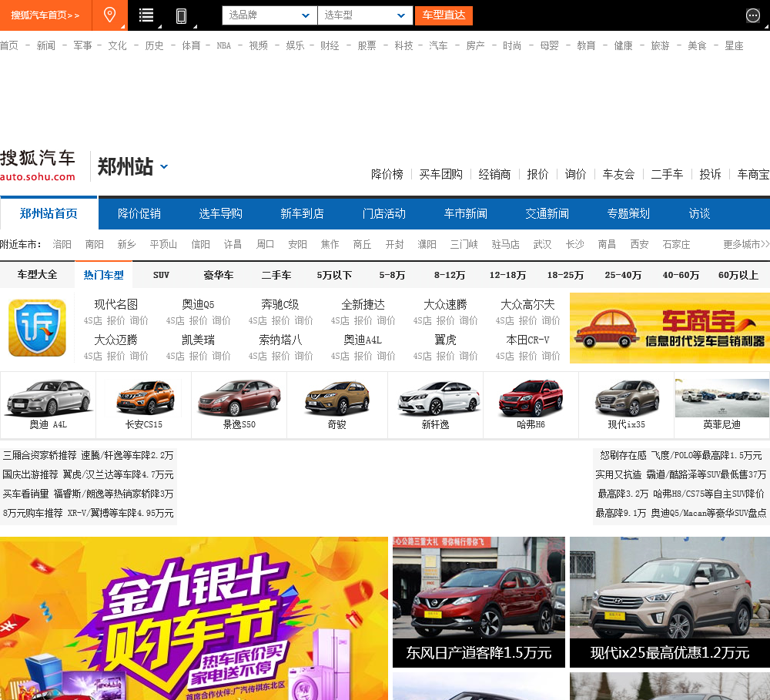The image size is (770, 700).
Task: Open the 选品牌 brand dropdown
Action: pos(269,15)
